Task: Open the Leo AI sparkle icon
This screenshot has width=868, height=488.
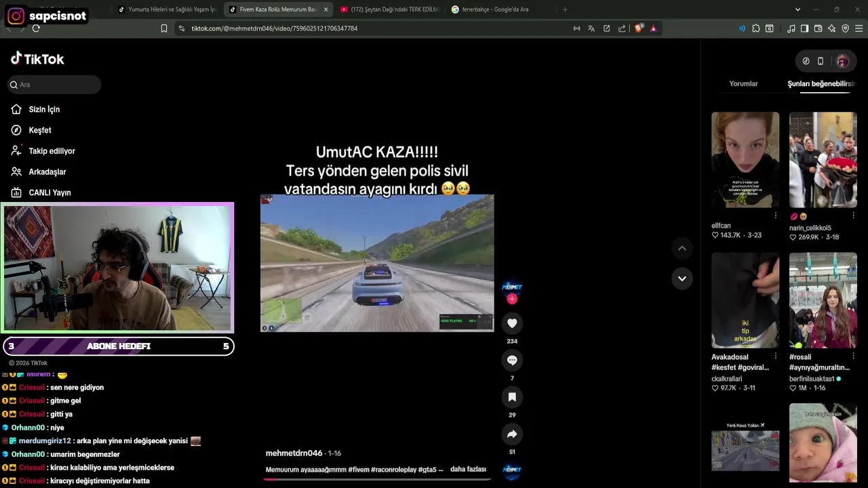Action: (x=831, y=28)
